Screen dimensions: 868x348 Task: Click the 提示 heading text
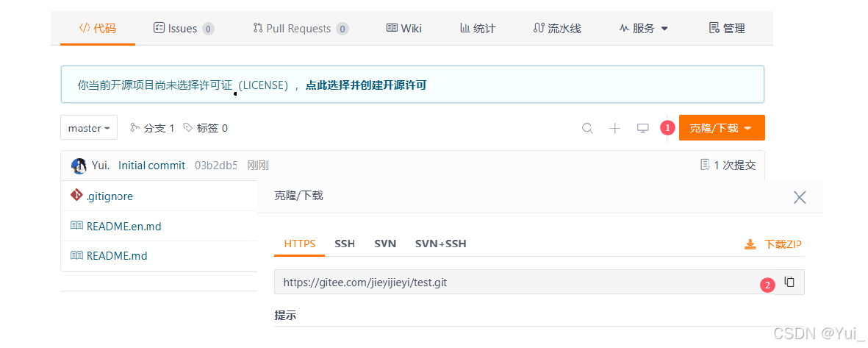pos(285,316)
